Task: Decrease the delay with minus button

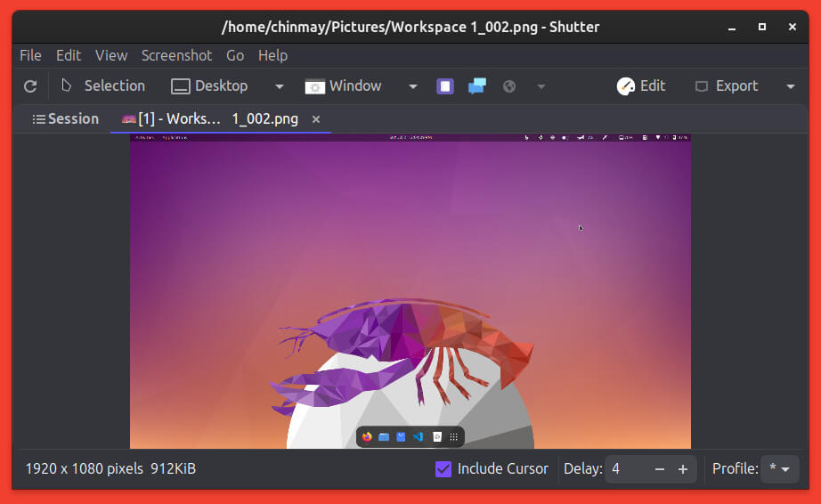Action: click(x=659, y=469)
